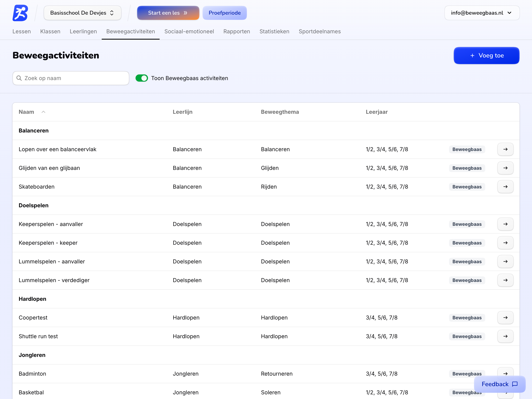The image size is (532, 399).
Task: Open arrow for Shuttle run test
Action: [505, 336]
